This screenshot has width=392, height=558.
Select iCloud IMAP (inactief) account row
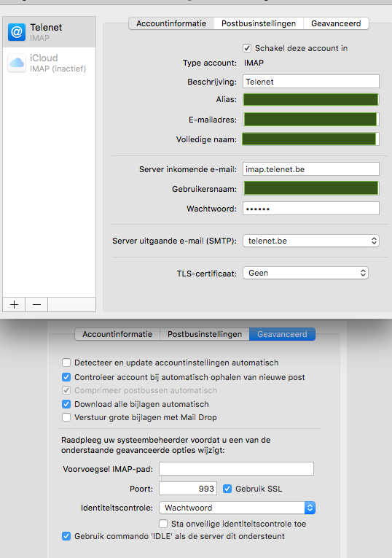(49, 63)
